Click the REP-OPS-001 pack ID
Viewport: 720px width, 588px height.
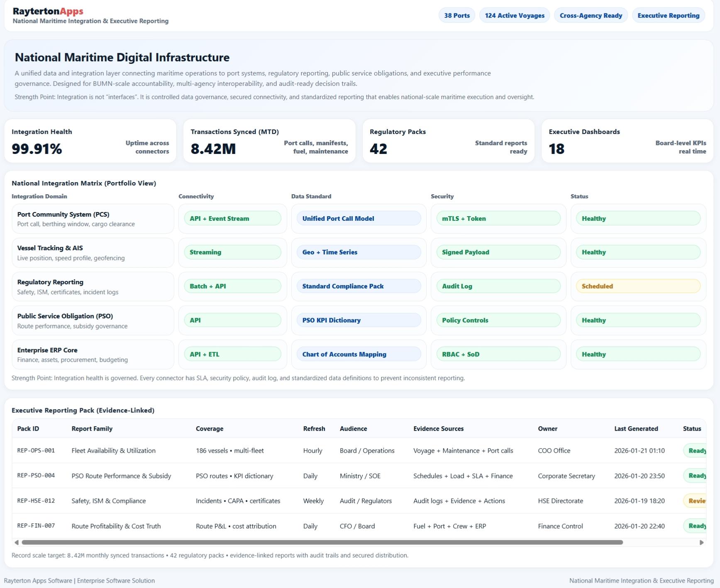tap(36, 451)
